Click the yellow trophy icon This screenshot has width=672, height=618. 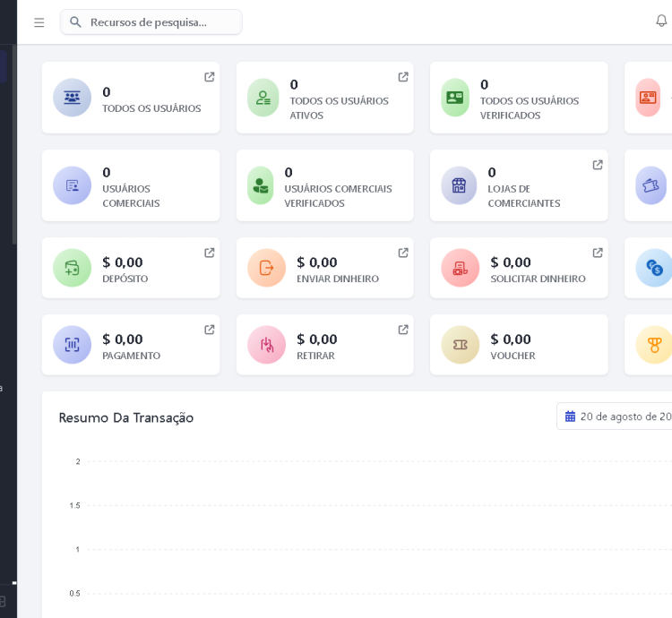(x=654, y=345)
